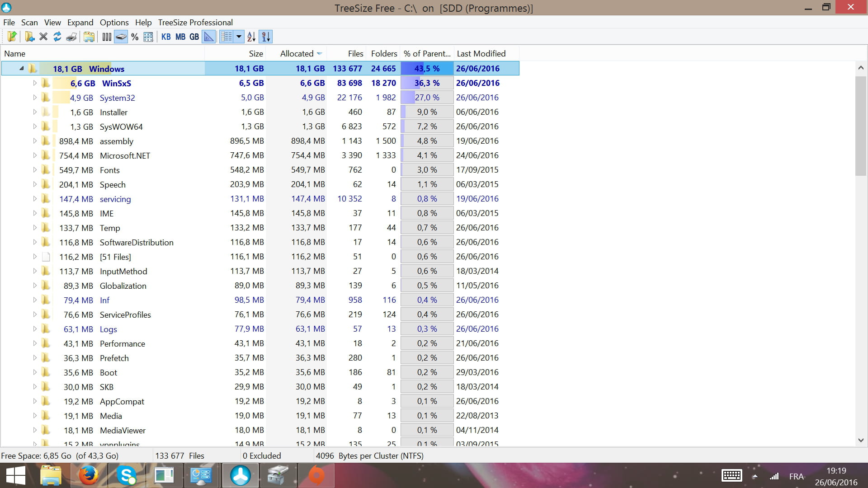Click the go up one folder icon
This screenshot has height=488, width=868.
pyautogui.click(x=12, y=37)
